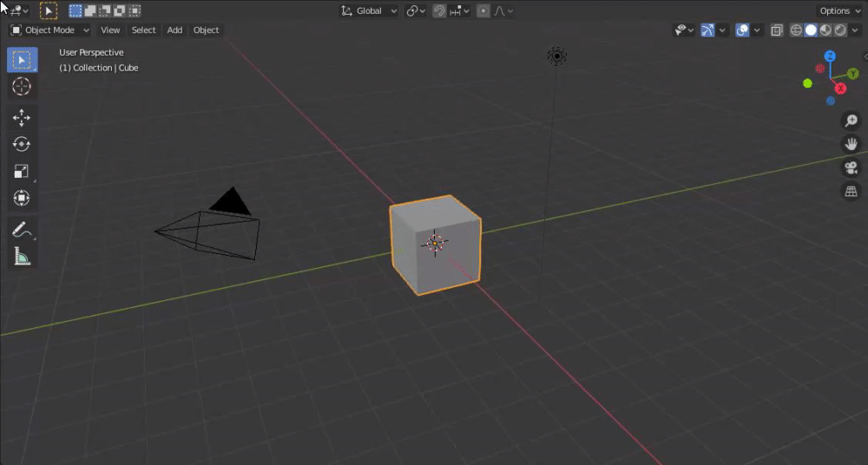This screenshot has height=465, width=868.
Task: Toggle viewport overlays
Action: point(742,29)
